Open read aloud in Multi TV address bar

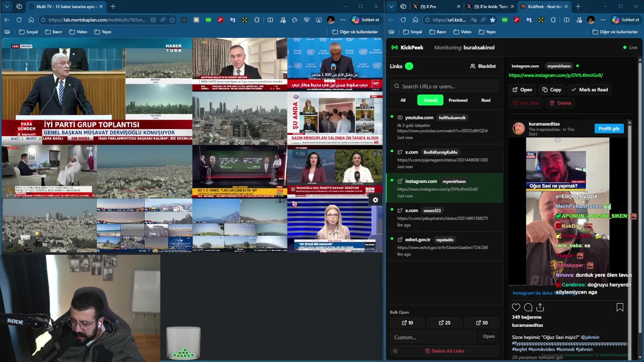pos(163,20)
